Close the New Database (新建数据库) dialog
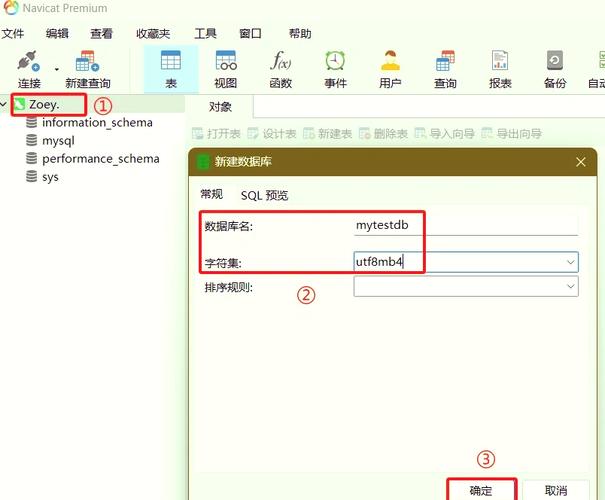This screenshot has width=605, height=500. pos(581,161)
